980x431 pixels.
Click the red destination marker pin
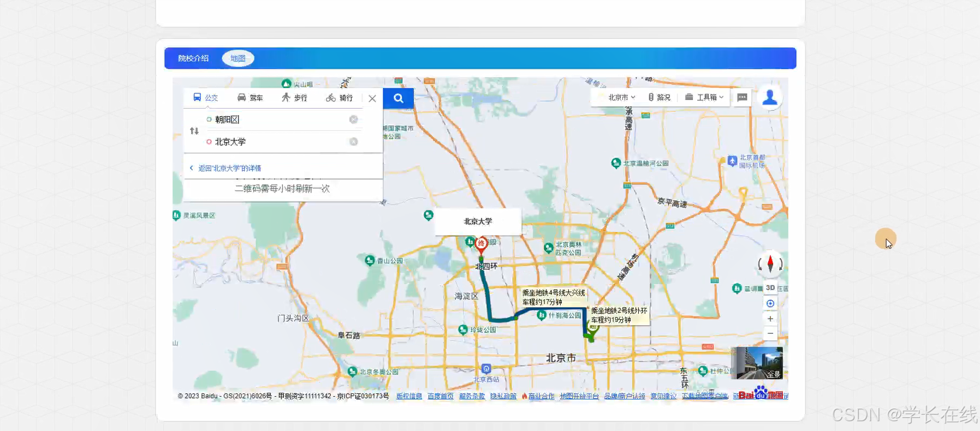pos(481,246)
